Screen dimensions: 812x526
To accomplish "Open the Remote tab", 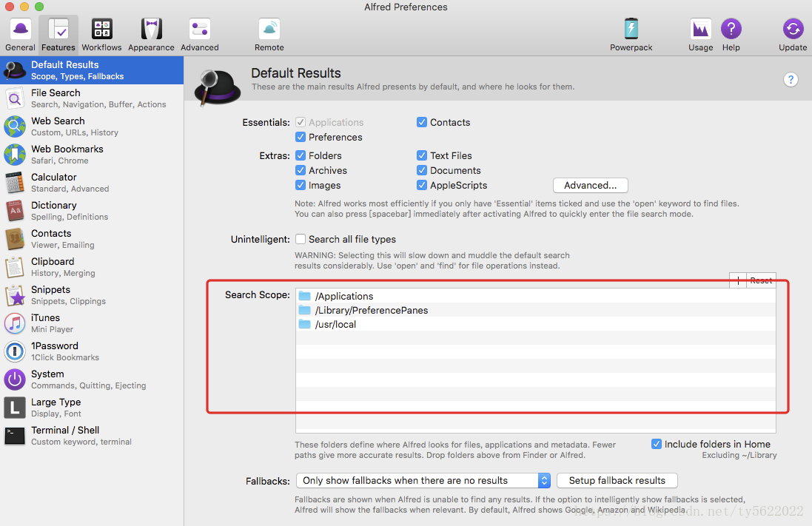I will pos(269,35).
